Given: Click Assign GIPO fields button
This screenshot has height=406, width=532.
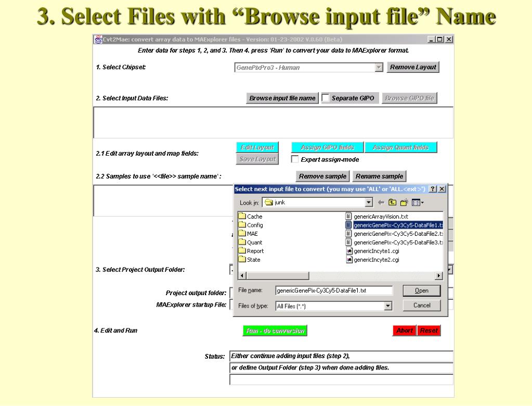Looking at the screenshot, I should pos(327,147).
